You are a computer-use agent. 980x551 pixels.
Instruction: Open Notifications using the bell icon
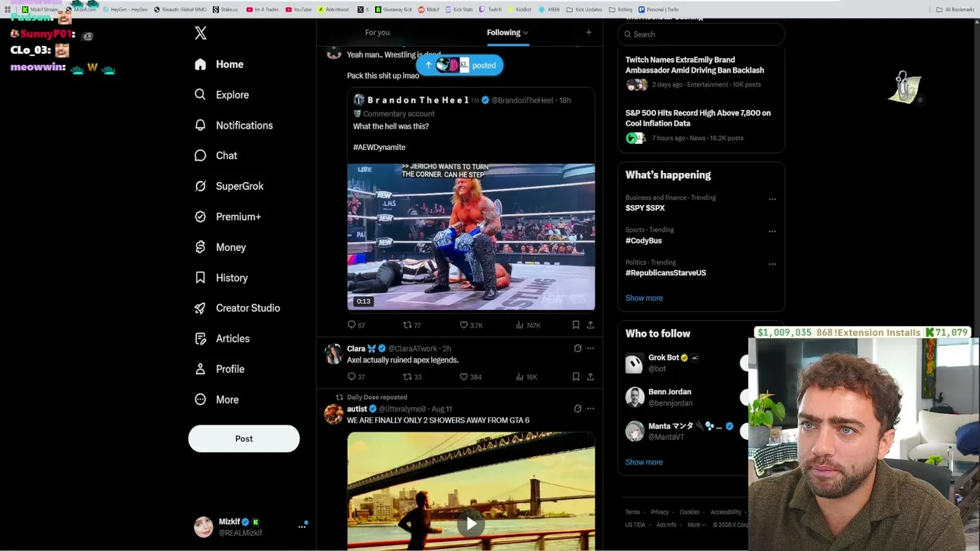pos(201,126)
